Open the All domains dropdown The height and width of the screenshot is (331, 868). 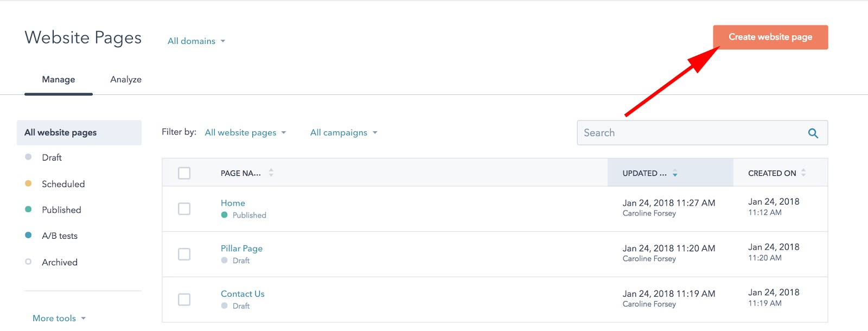[196, 41]
